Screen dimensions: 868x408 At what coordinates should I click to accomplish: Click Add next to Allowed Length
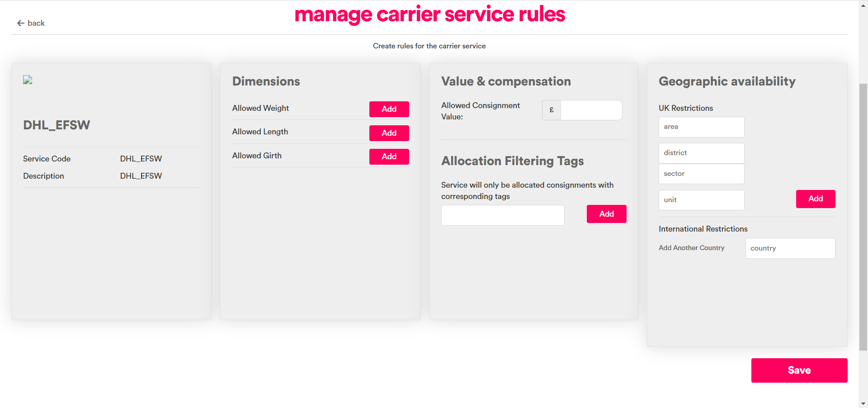[x=389, y=133]
